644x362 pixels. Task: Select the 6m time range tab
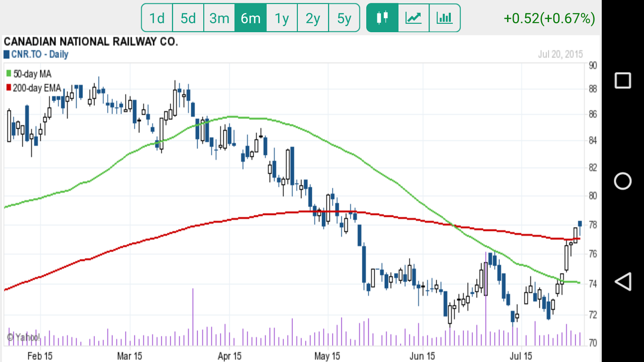[x=250, y=18]
